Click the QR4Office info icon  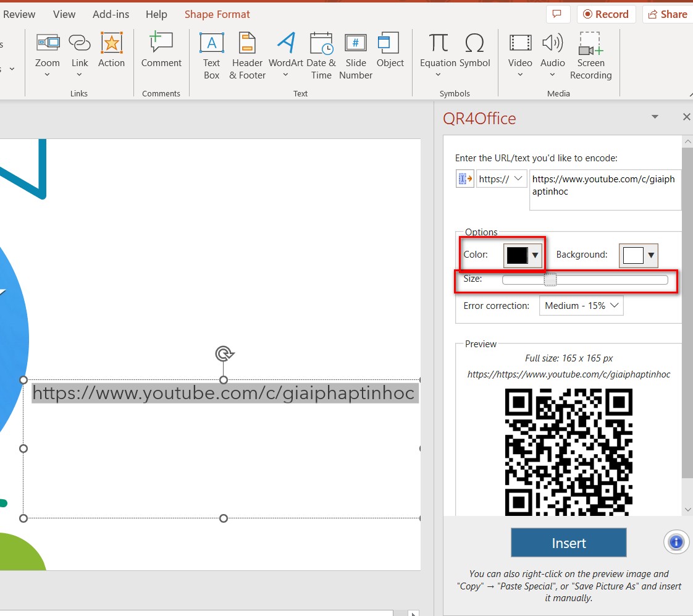(676, 542)
